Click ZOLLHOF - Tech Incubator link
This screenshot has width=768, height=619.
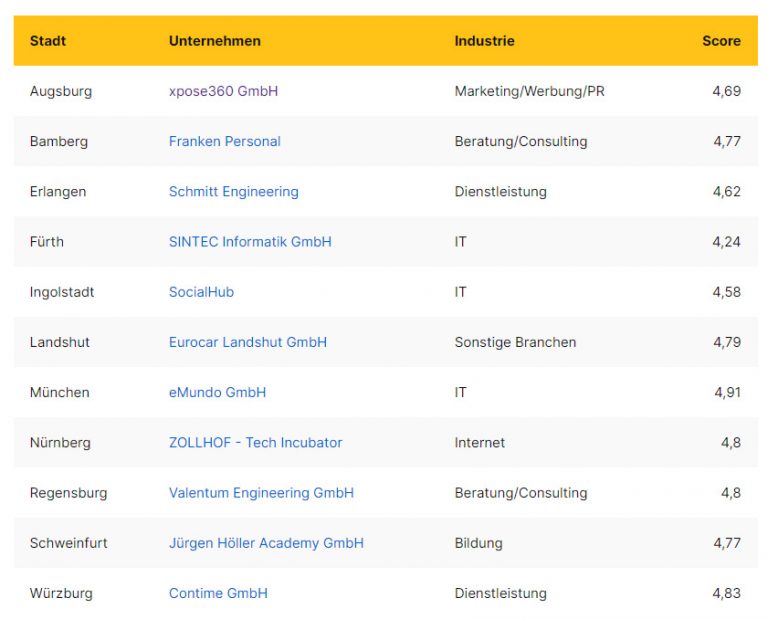pos(255,442)
